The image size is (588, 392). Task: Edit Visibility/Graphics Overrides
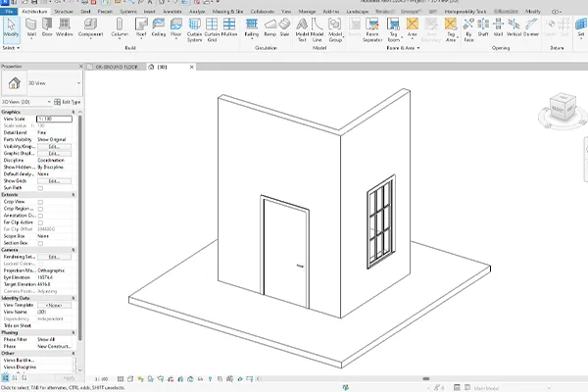(54, 147)
